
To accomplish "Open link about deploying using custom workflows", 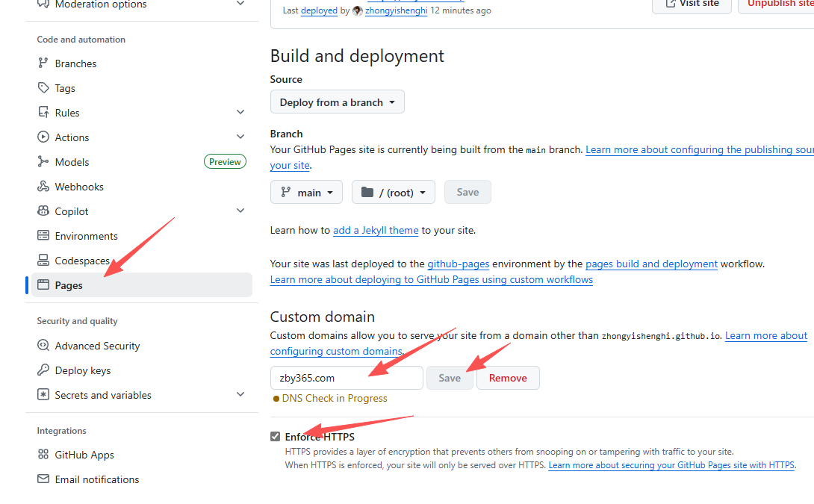I will click(x=432, y=279).
